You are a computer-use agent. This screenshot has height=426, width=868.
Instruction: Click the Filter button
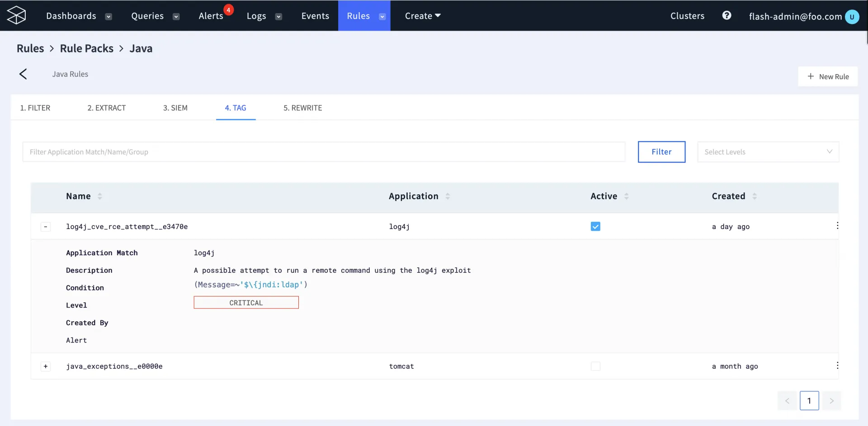coord(661,152)
